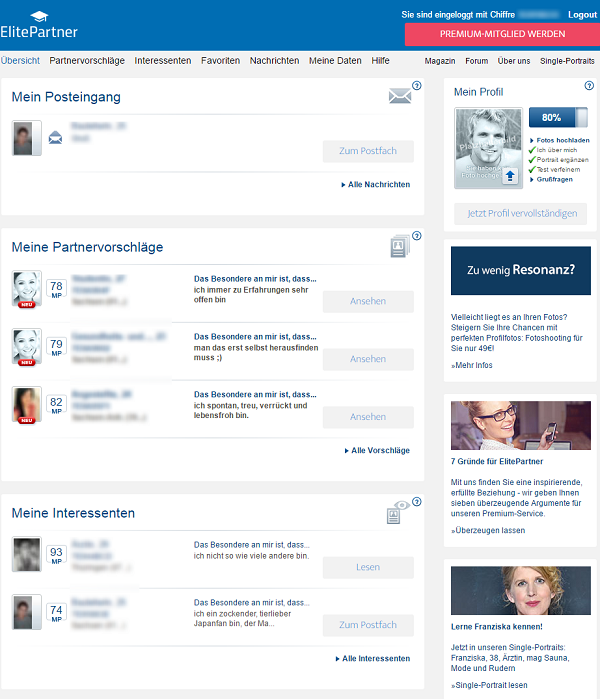The width and height of the screenshot is (600, 699).
Task: Click the 74 MP matching points badge
Action: [x=57, y=613]
